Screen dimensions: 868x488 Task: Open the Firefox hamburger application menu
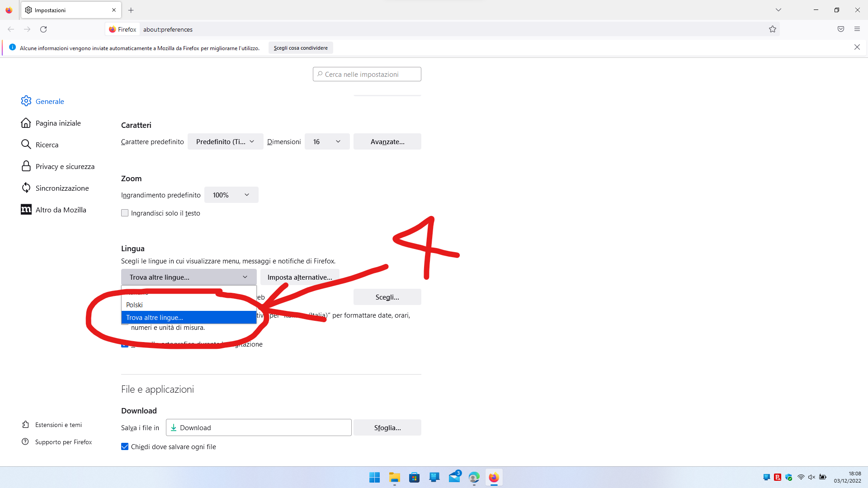[x=857, y=29]
